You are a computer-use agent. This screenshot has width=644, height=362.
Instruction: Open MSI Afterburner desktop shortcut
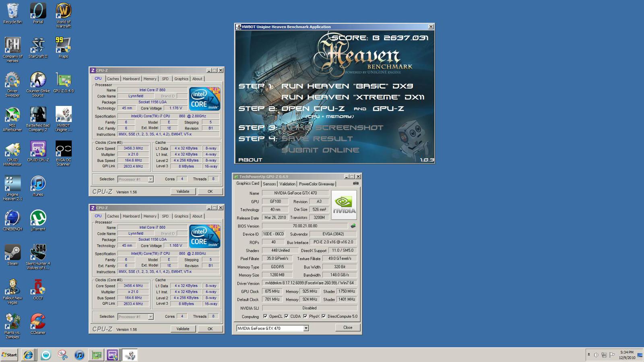coord(12,119)
